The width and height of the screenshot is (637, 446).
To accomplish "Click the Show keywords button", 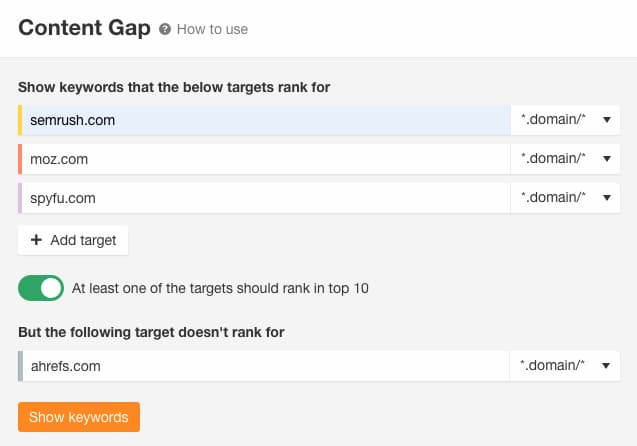I will point(79,417).
